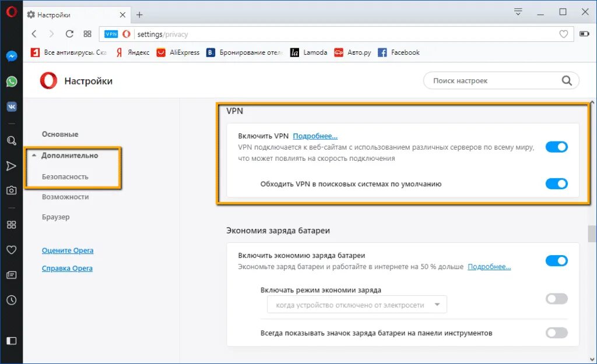Screen dimensions: 597x364
Task: Open history clock icon in sidebar
Action: (12, 300)
